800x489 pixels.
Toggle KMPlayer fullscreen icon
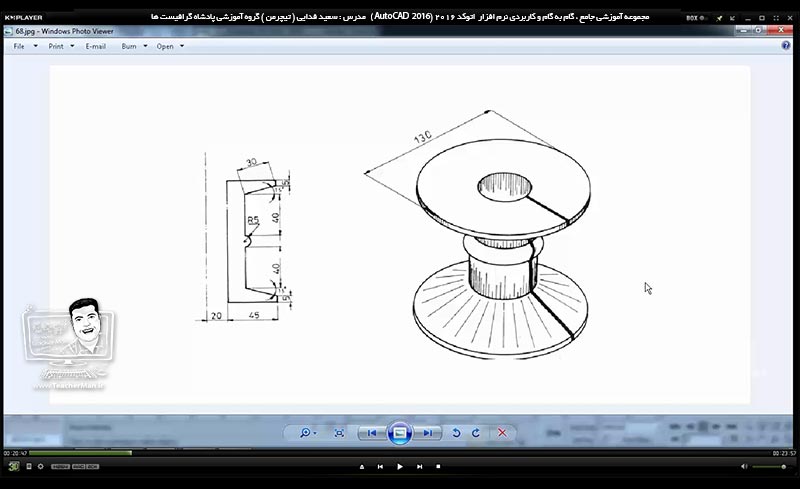[776, 18]
